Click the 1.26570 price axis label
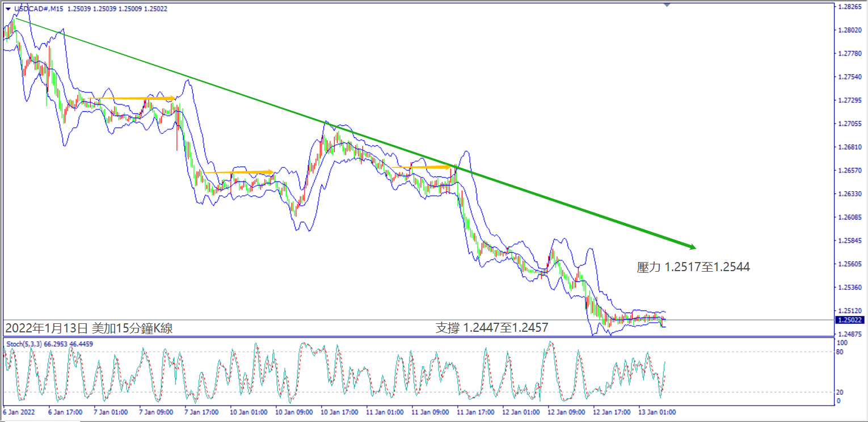 (x=849, y=171)
